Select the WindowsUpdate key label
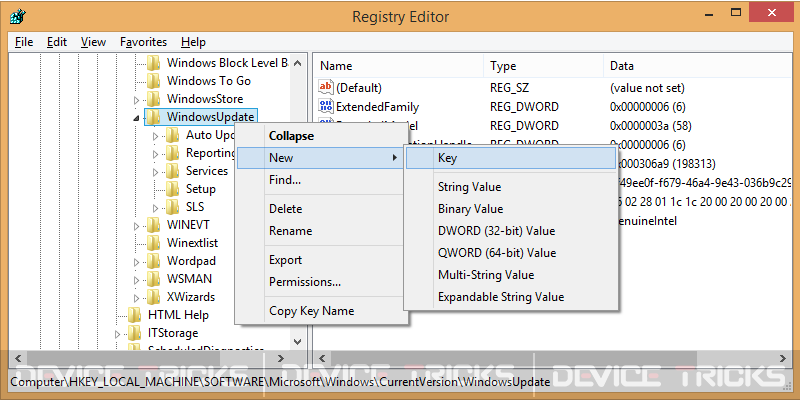This screenshot has width=800, height=400. (210, 117)
